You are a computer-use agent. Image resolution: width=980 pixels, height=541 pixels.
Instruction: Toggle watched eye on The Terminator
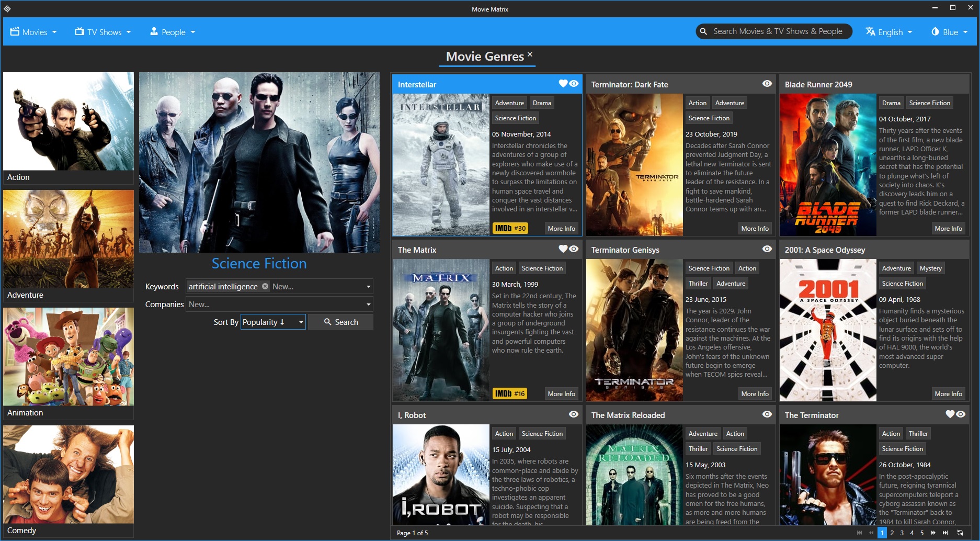961,414
